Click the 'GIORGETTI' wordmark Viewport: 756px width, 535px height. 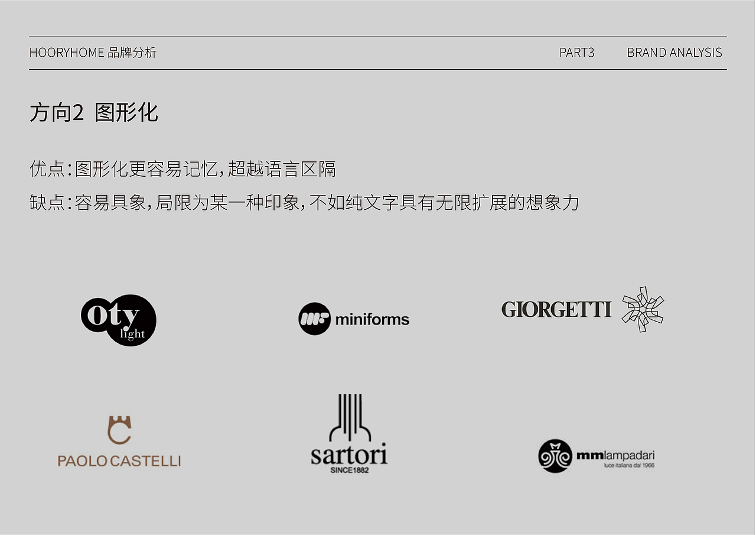556,309
